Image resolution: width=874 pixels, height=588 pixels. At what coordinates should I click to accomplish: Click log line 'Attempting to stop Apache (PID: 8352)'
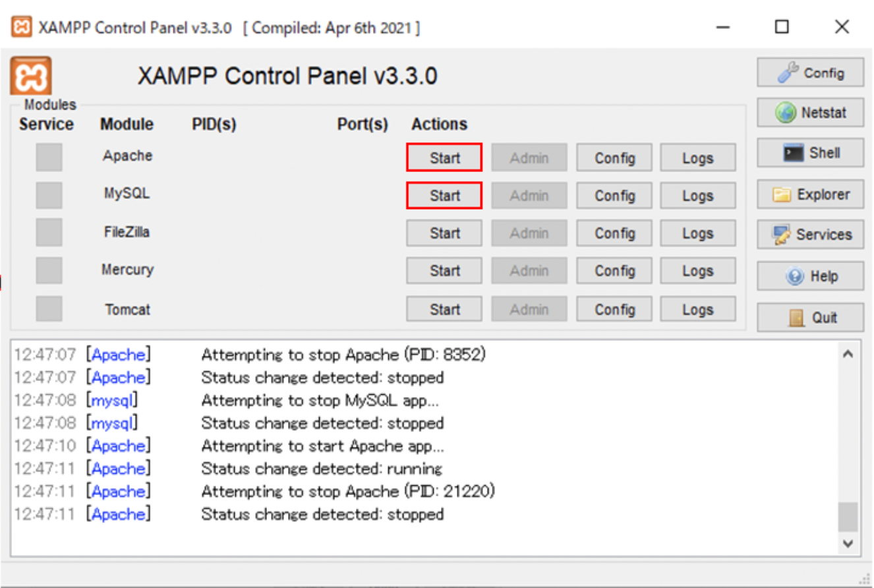343,355
